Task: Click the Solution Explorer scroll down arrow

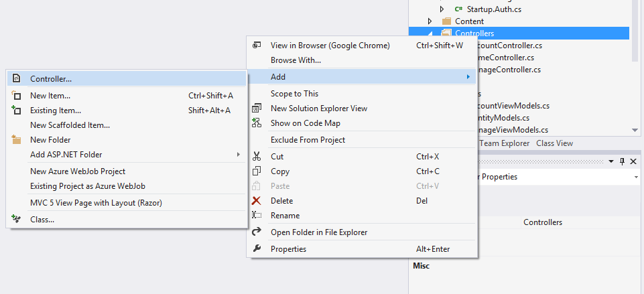Action: [x=635, y=131]
